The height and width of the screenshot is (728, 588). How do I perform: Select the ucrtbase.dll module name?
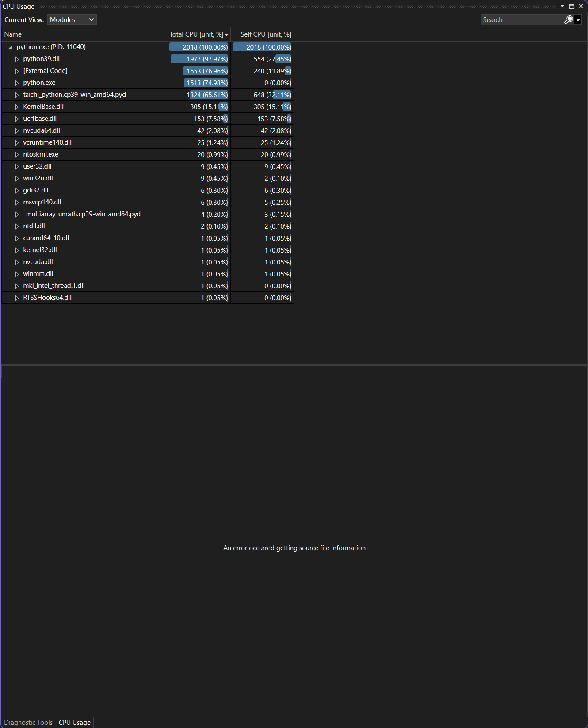(x=40, y=119)
